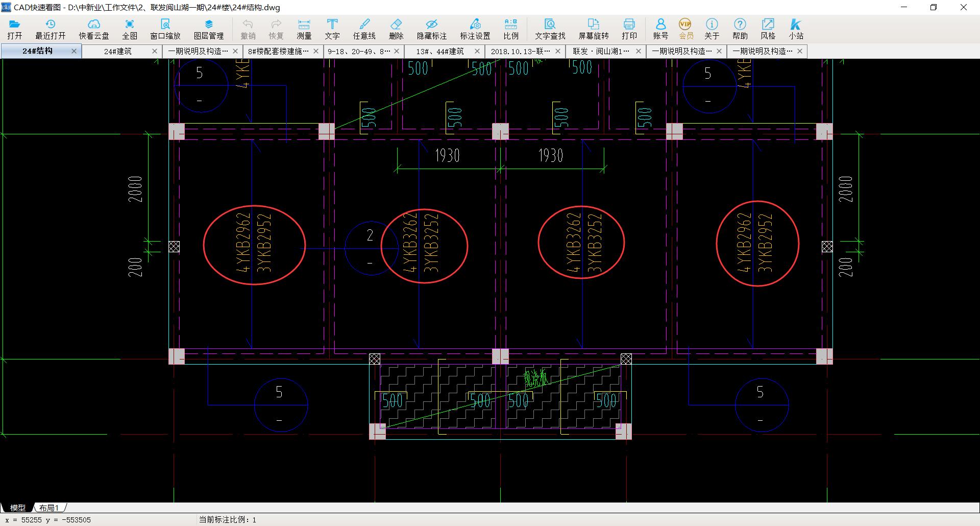Print the drawing with 打印

point(629,29)
